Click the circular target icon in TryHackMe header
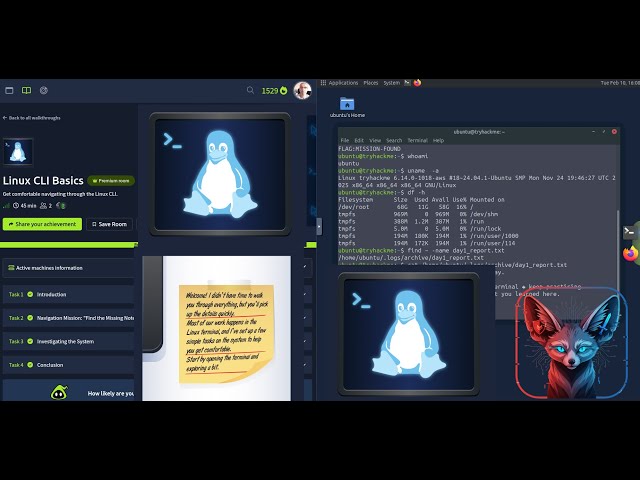This screenshot has width=640, height=480. tap(44, 90)
